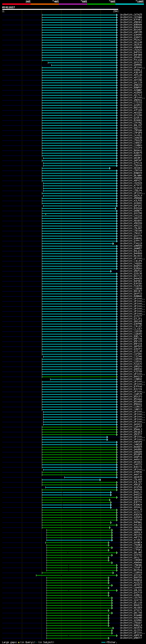This screenshot has width=146, height=644.
Task: Click the purple ~60% identity legend segment
Action: 73,4
